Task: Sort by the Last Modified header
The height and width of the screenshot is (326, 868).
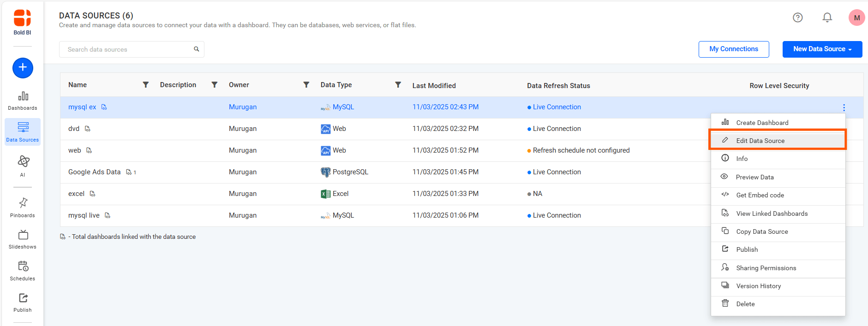Action: pos(434,86)
